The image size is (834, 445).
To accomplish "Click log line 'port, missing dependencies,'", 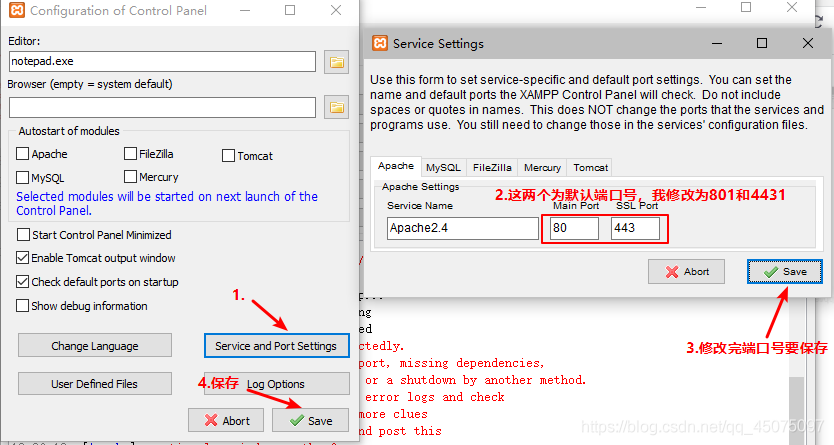I will pyautogui.click(x=452, y=363).
